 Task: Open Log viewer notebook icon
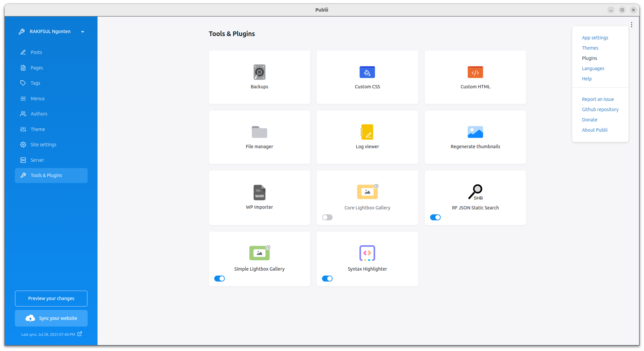click(367, 132)
